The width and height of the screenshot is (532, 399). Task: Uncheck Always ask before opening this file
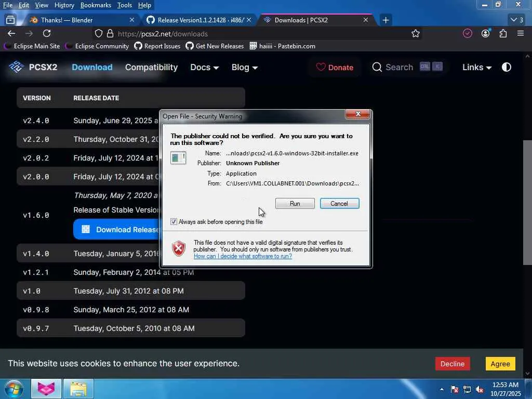(x=174, y=221)
